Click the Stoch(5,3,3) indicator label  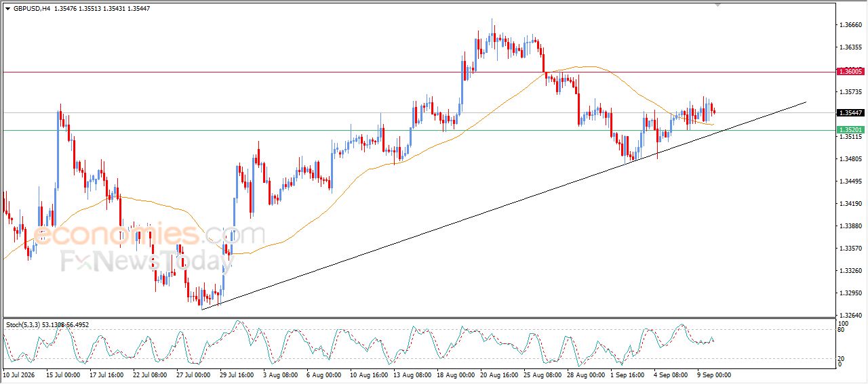coord(47,325)
